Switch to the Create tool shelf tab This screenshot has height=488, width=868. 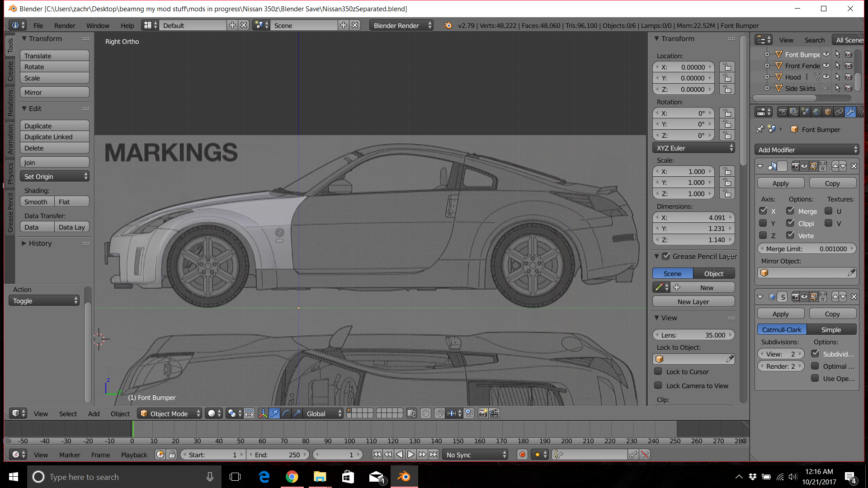click(x=10, y=71)
